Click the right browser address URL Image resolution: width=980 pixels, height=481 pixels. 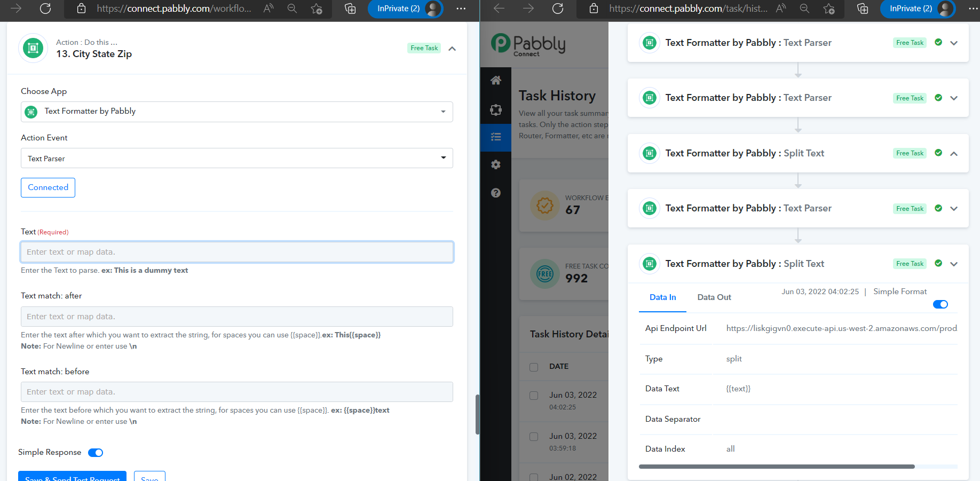pyautogui.click(x=689, y=9)
